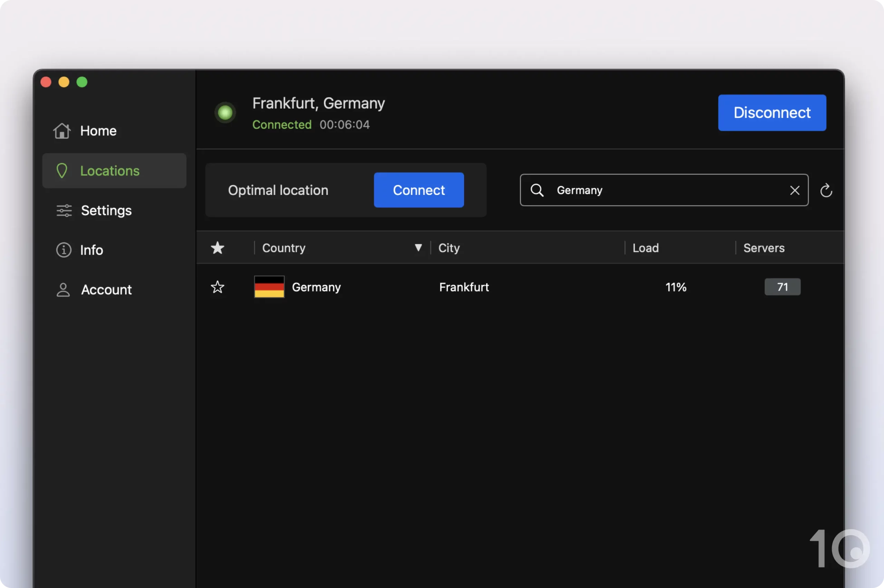
Task: Click the Load percentage value 11%
Action: click(x=676, y=287)
